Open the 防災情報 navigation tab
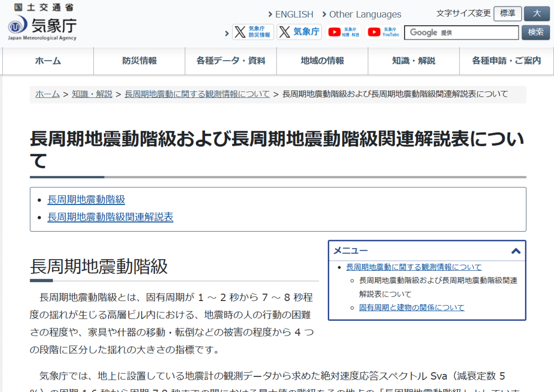Viewport: 554px width, 392px height. point(139,61)
